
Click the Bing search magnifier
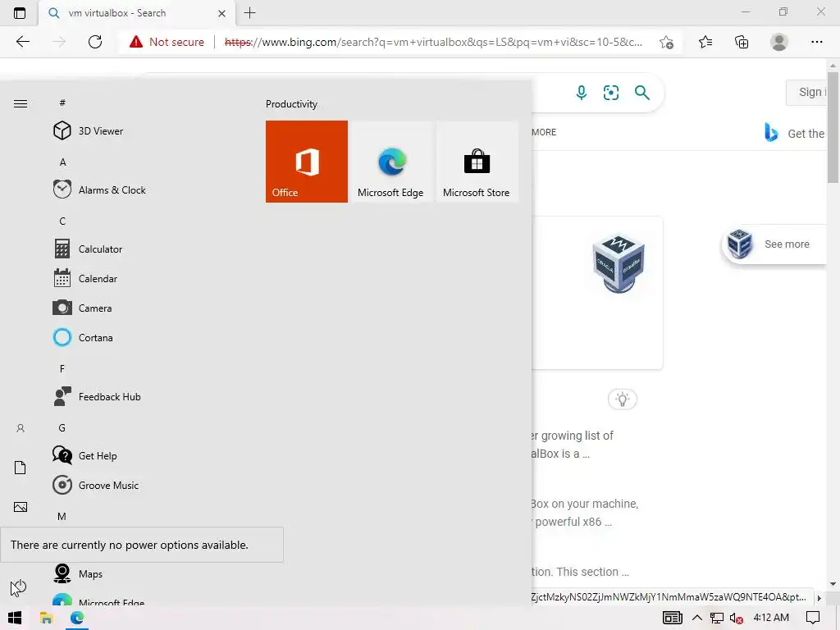pyautogui.click(x=641, y=93)
